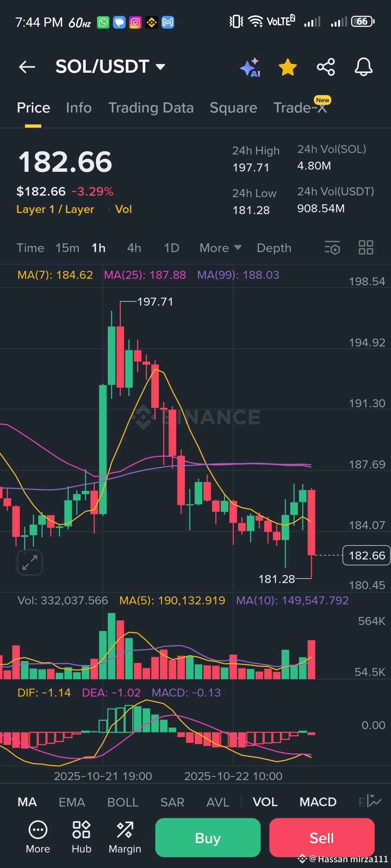Screen dimensions: 391x868
Task: Tap the -3.29% change value
Action: (x=92, y=191)
